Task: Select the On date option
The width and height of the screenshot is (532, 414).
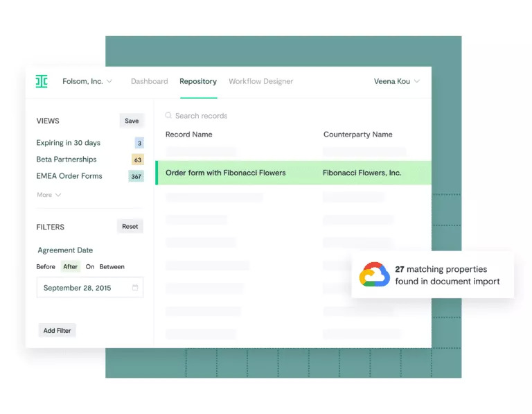Action: coord(90,266)
